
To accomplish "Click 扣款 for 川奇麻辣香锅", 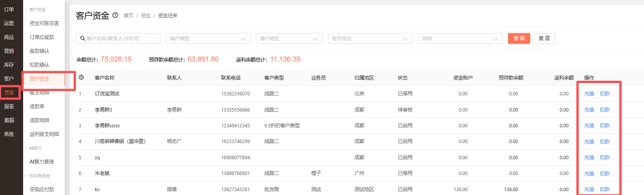I will (605, 142).
